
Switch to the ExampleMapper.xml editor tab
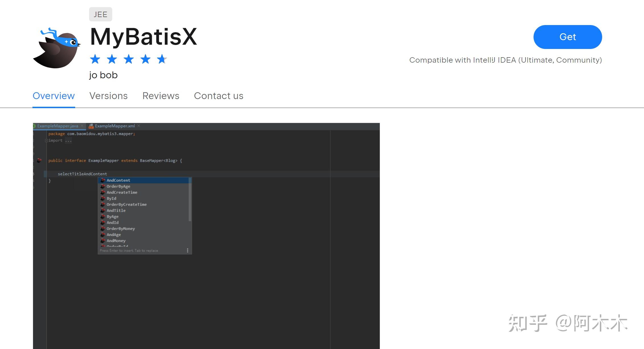(x=115, y=126)
